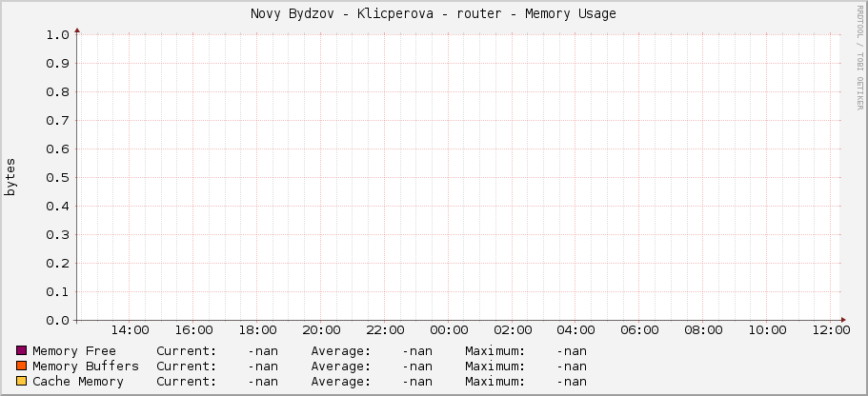Click the 08:00 time axis label

pyautogui.click(x=703, y=330)
